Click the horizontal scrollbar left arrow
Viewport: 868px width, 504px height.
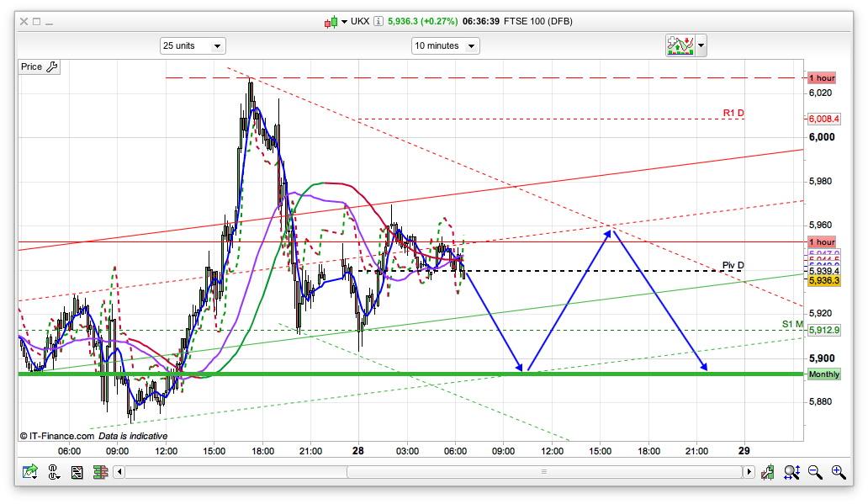coord(119,472)
